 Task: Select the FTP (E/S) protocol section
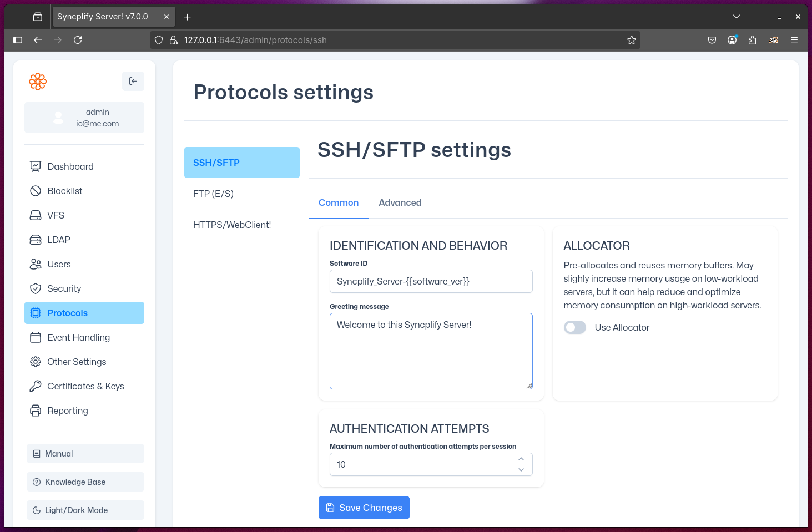point(213,194)
